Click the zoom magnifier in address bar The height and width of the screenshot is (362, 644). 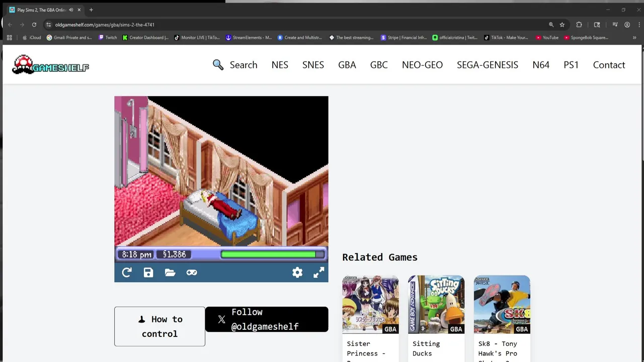click(551, 25)
